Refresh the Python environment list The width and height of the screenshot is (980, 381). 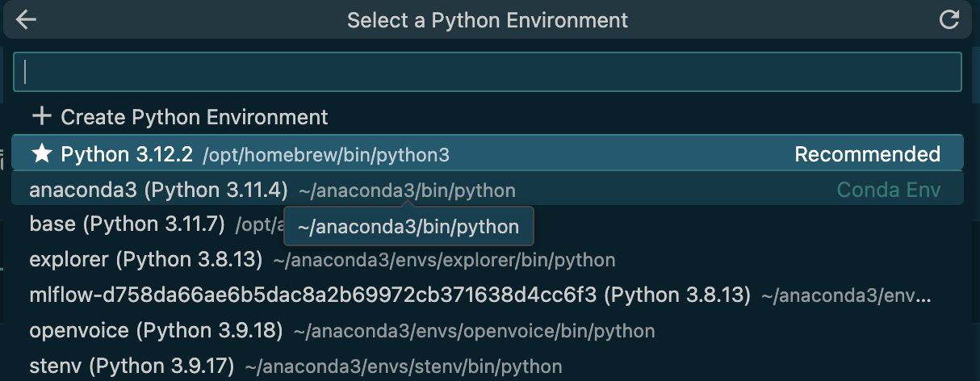(x=950, y=20)
